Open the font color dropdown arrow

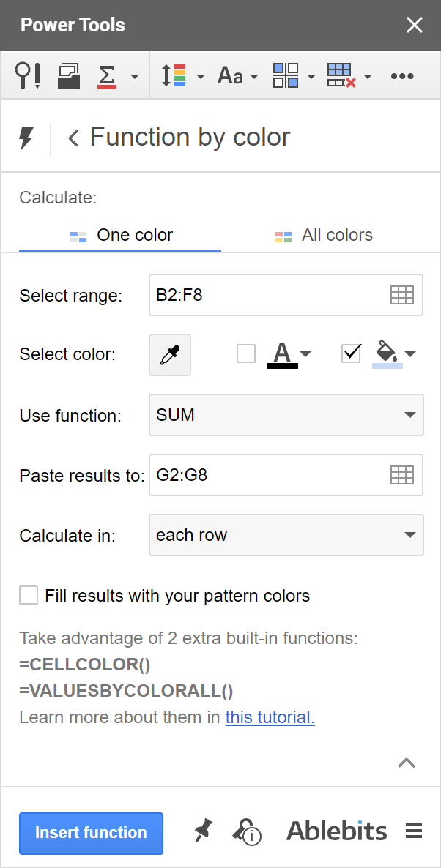305,353
